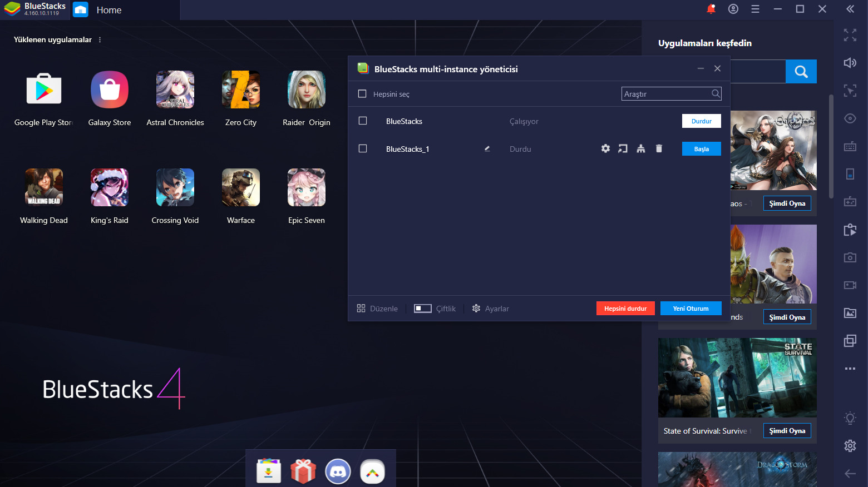Click the Hepsini durdur button

[x=625, y=309]
